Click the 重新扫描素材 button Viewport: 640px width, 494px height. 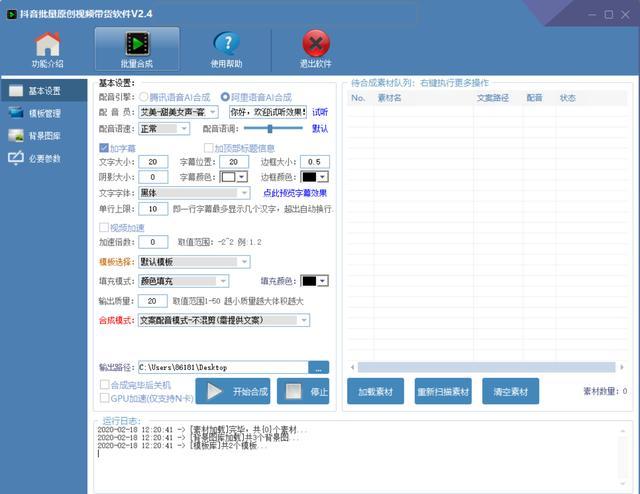click(443, 392)
